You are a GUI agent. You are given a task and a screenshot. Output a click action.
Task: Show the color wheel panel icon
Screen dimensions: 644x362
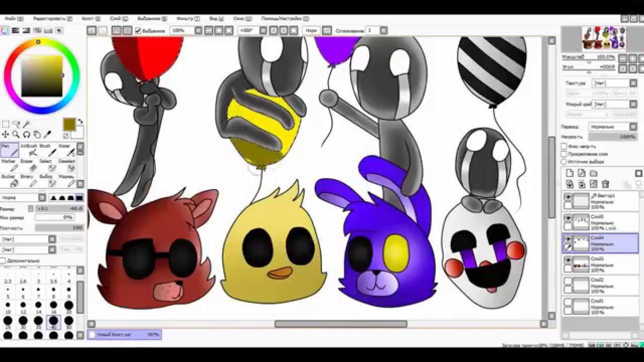pos(5,31)
